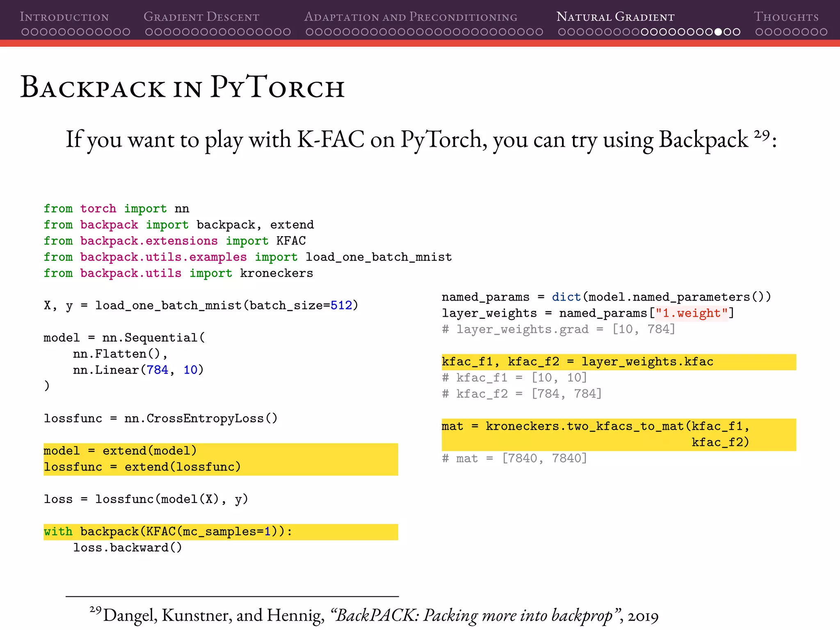The width and height of the screenshot is (840, 630).
Task: Click the last dot under Introduction
Action: [x=126, y=32]
